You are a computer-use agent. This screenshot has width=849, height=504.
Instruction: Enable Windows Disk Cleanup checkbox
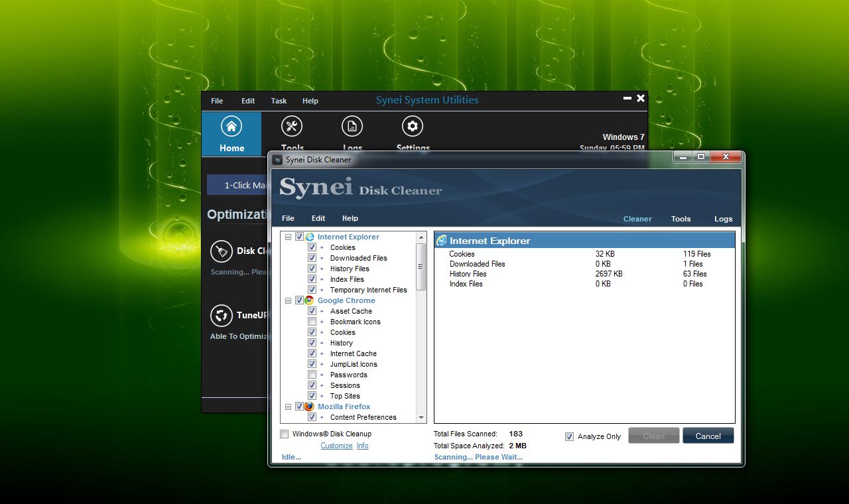(x=285, y=434)
